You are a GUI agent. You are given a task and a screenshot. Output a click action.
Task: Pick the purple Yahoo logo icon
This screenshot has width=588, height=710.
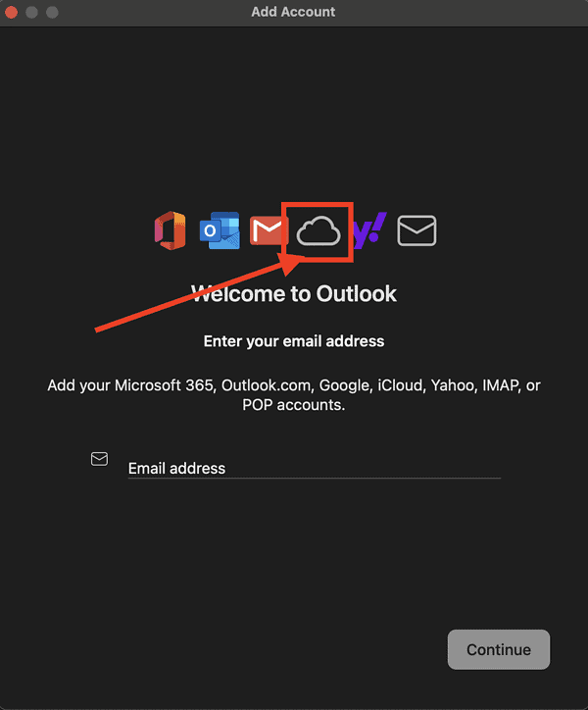(370, 230)
